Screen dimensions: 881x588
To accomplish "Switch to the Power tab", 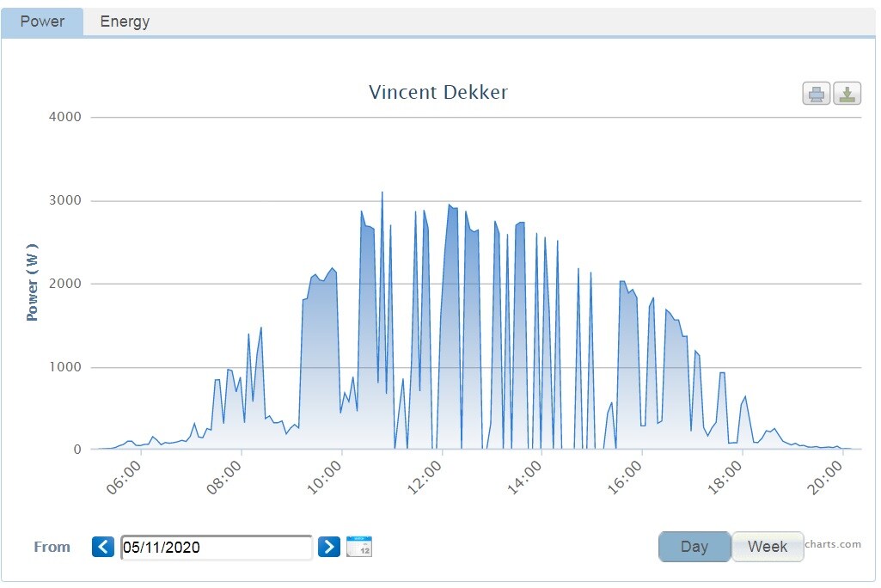I will (42, 21).
